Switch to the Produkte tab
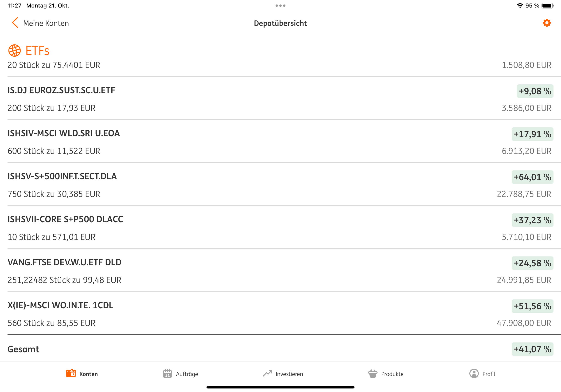 392,374
